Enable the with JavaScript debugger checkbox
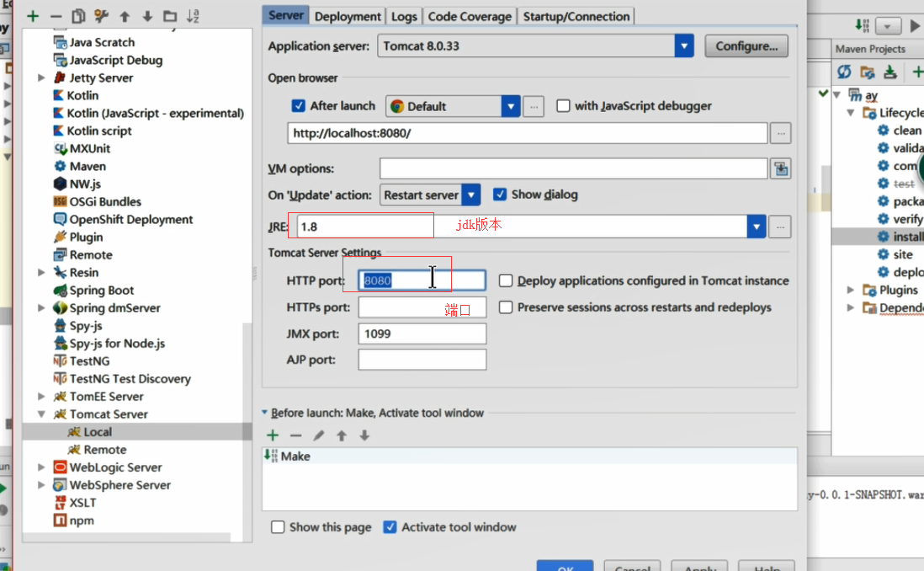 click(563, 105)
